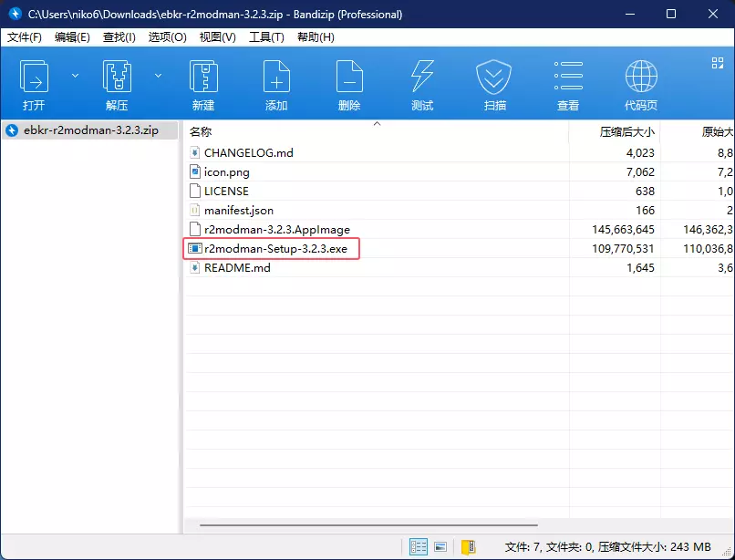
Task: Click compressed size 4,023 of CHANGELOG.md
Action: (x=640, y=153)
